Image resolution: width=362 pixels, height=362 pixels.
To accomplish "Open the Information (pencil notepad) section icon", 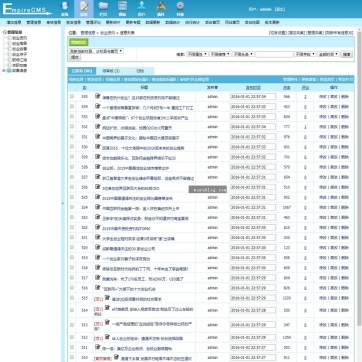I will 84,8.
